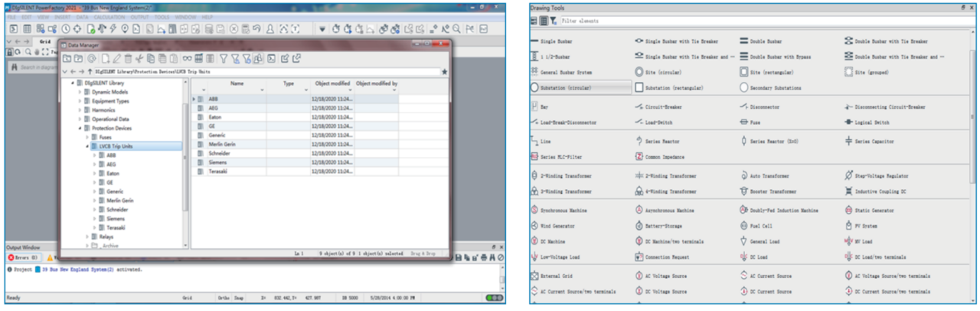Open the CALCULATION menu

[x=111, y=16]
